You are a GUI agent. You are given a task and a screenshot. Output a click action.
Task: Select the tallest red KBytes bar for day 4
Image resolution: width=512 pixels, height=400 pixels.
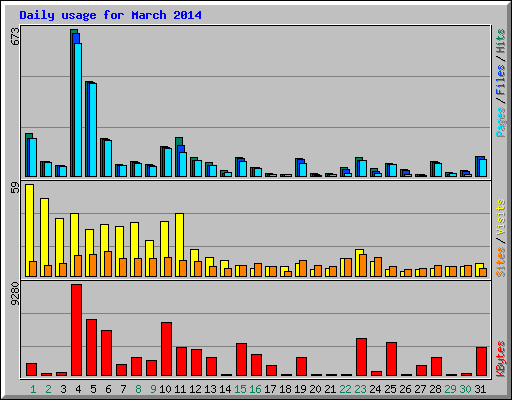coord(76,330)
